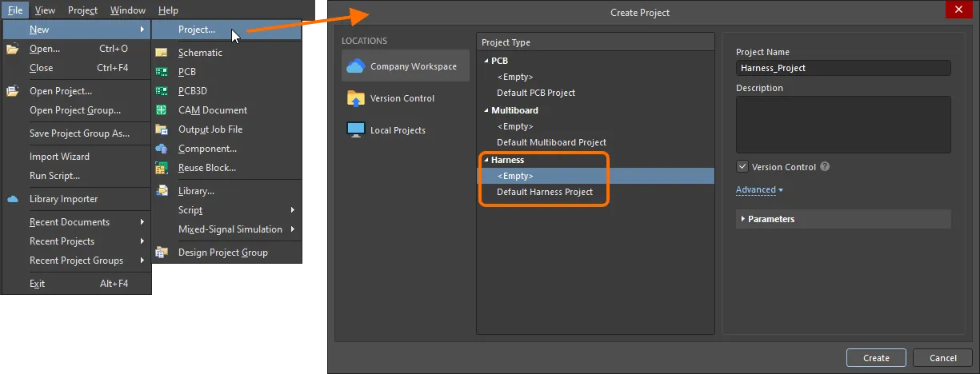Collapse the Harness project type group
Viewport: 980px width, 374px height.
pyautogui.click(x=485, y=160)
